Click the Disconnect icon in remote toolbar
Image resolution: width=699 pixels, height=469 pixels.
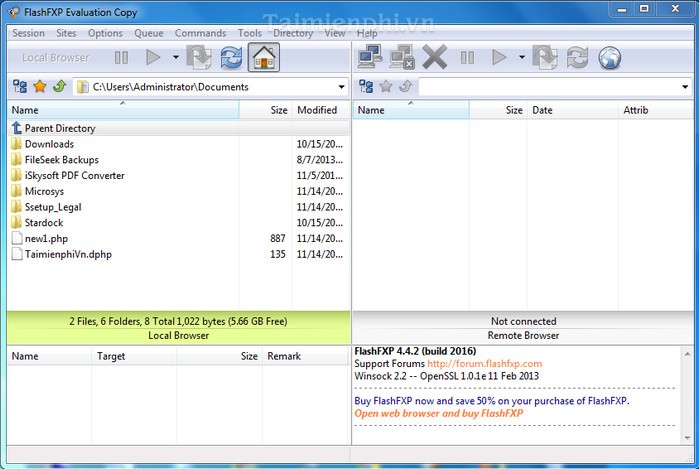(402, 58)
